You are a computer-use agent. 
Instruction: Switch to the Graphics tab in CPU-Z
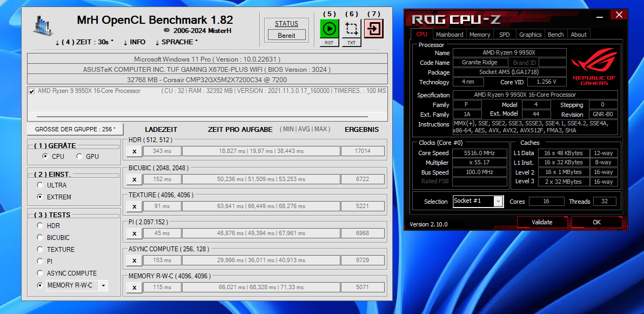tap(530, 35)
